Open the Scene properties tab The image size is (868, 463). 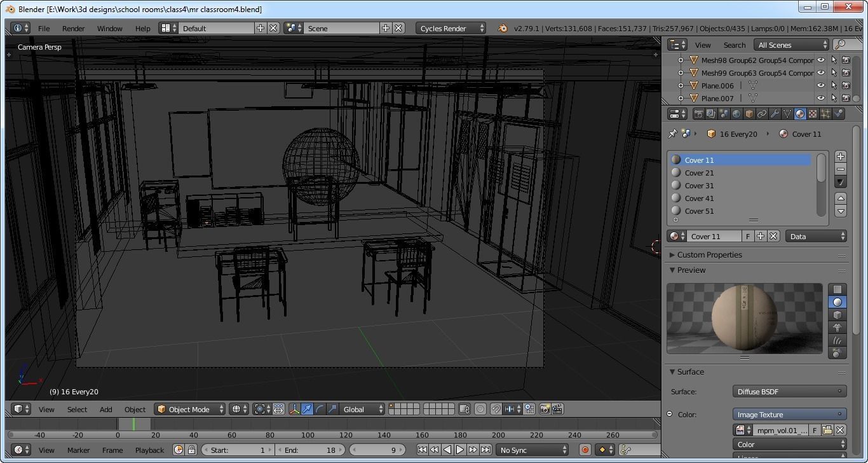[x=724, y=114]
